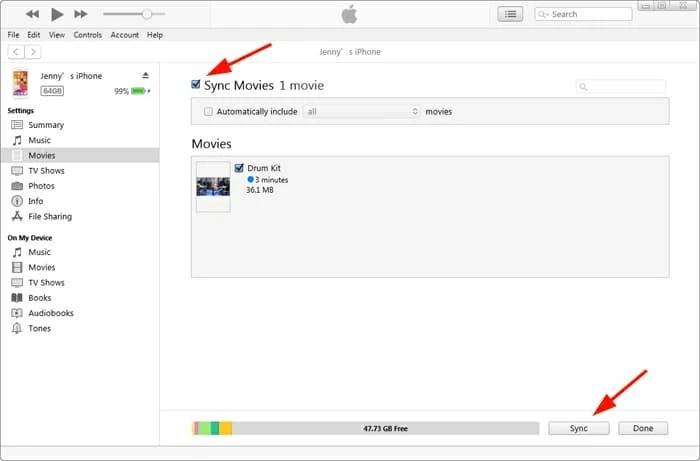This screenshot has width=700, height=461.
Task: Click the green battery indicator icon
Action: [138, 91]
